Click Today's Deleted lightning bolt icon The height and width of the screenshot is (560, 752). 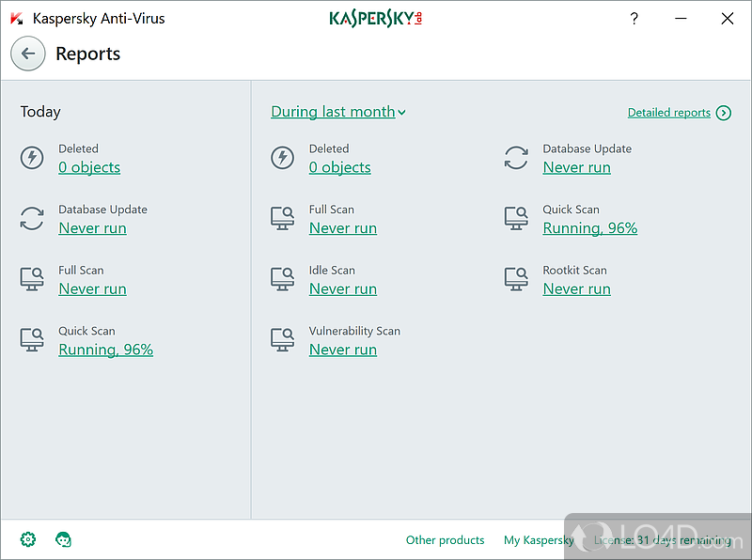32,158
